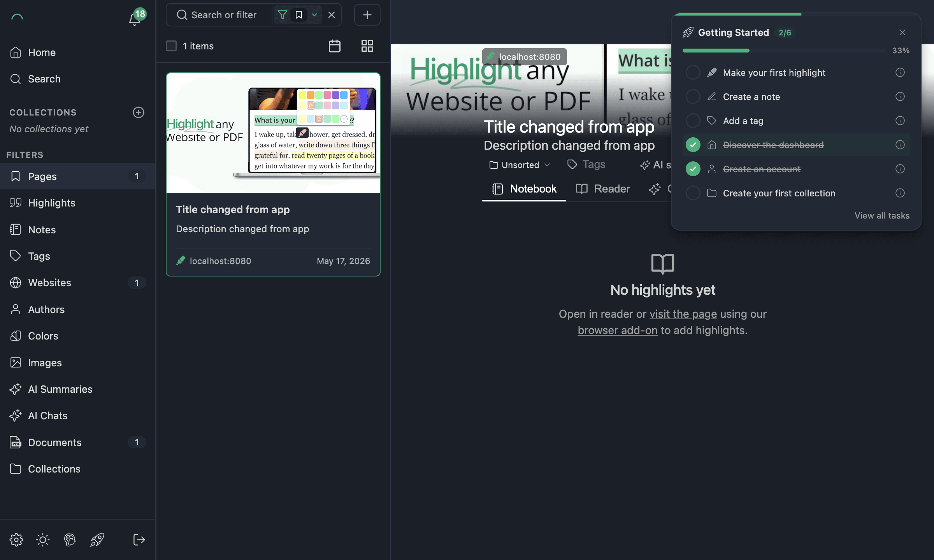Follow the visit the page link
Screen dimensions: 934x560
(x=683, y=314)
